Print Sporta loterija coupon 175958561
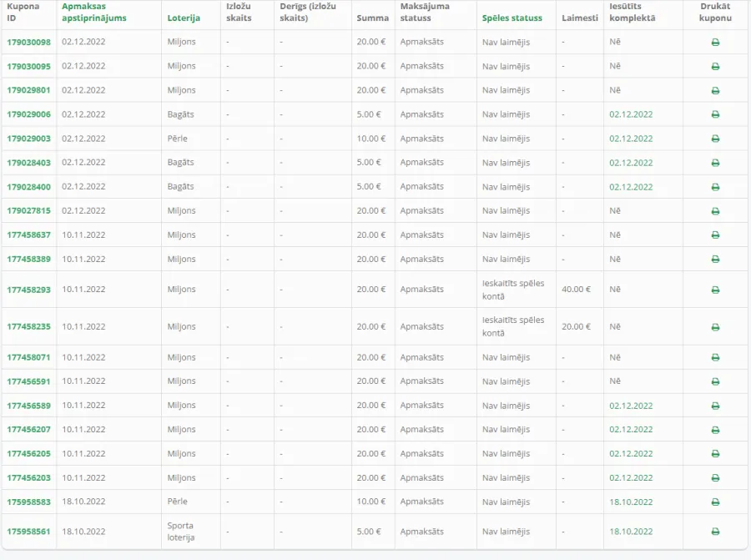 tap(715, 532)
